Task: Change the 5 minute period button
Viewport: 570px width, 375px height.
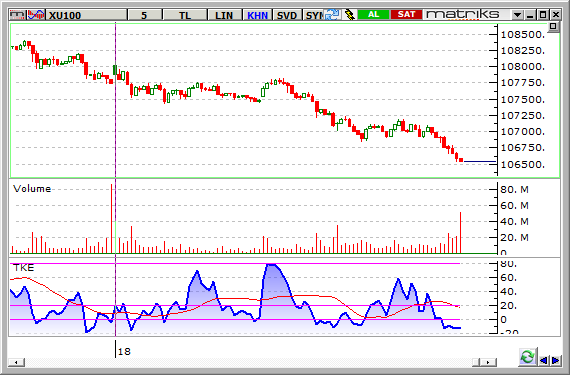Action: (145, 15)
